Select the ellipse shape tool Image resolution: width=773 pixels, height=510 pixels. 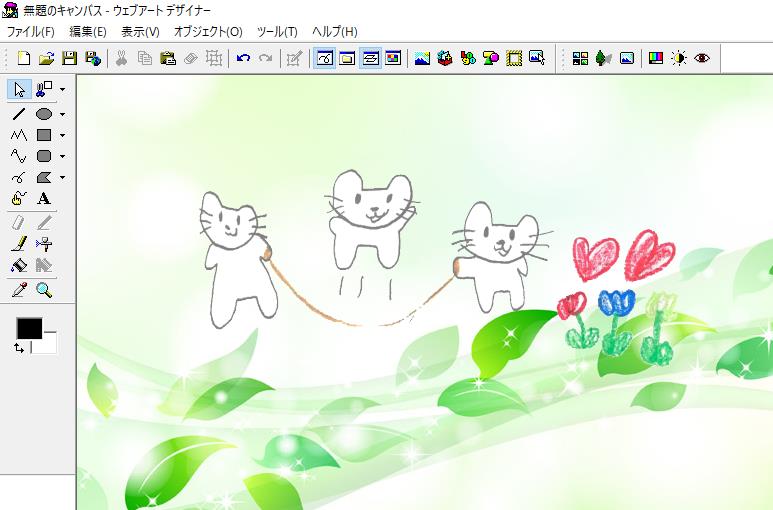click(x=44, y=114)
